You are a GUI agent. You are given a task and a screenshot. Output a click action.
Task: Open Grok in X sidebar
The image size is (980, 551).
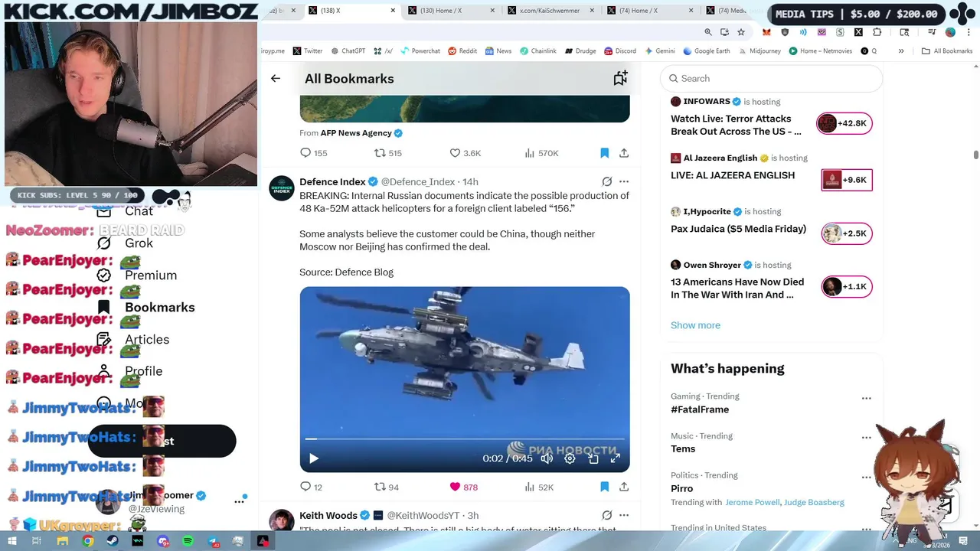[x=125, y=243]
